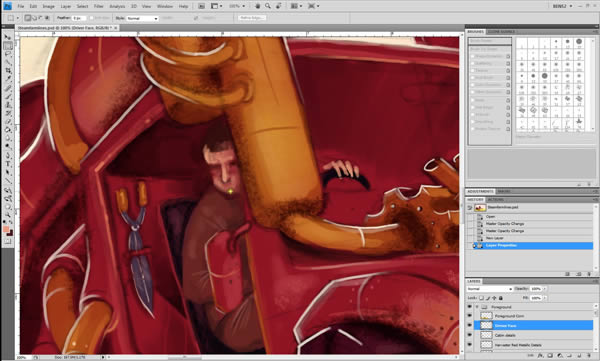Screen dimensions: 600x361
Task: Open the File menu
Action: (21, 7)
